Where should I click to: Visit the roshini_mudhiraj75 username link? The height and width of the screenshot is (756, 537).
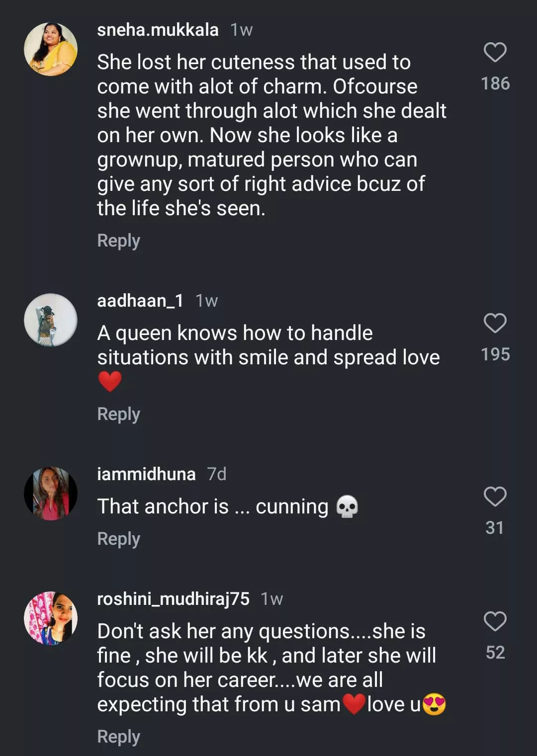(173, 599)
